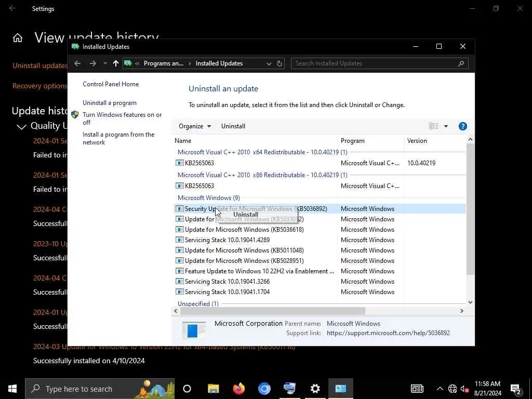Expand address bar history dropdown
The height and width of the screenshot is (399, 532).
coord(269,63)
